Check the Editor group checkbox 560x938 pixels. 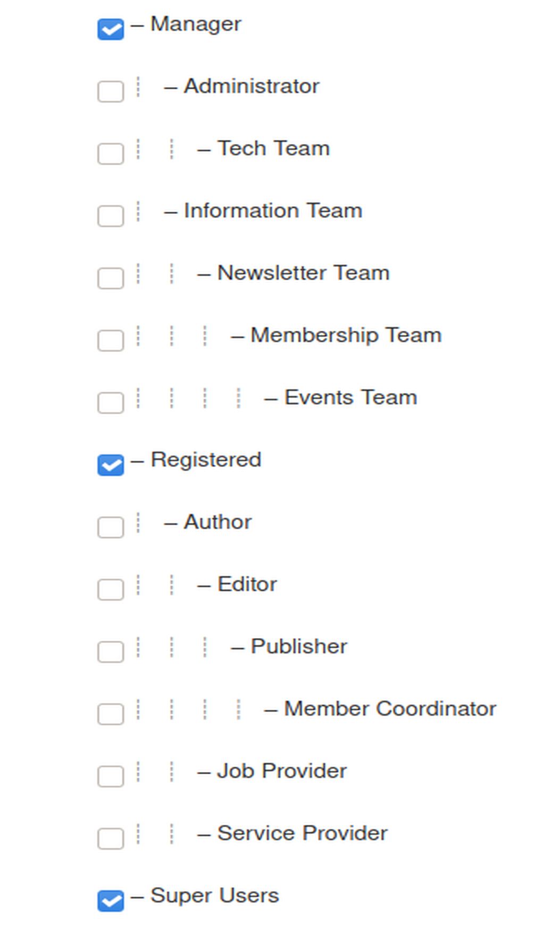[x=111, y=589]
